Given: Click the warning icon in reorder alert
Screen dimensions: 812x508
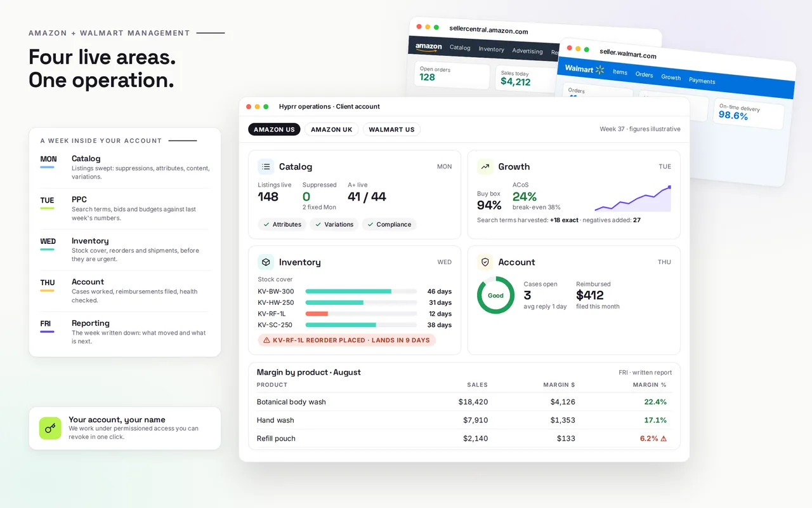Looking at the screenshot, I should click(266, 340).
